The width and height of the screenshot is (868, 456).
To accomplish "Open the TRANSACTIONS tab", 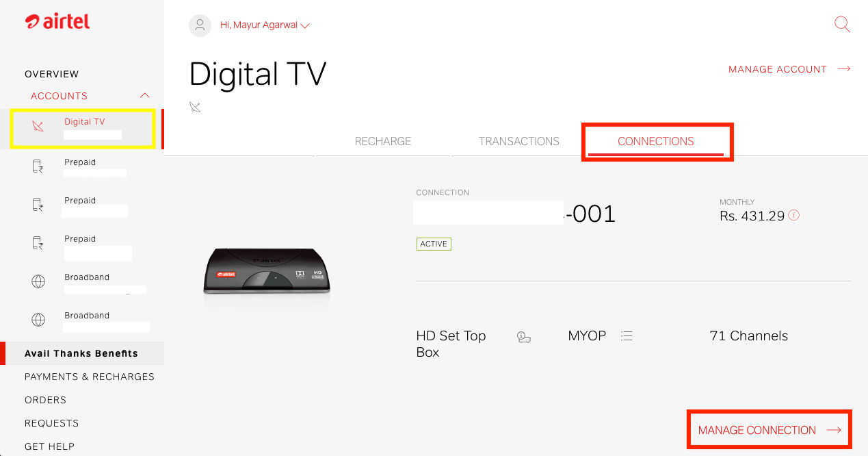I will [x=519, y=141].
